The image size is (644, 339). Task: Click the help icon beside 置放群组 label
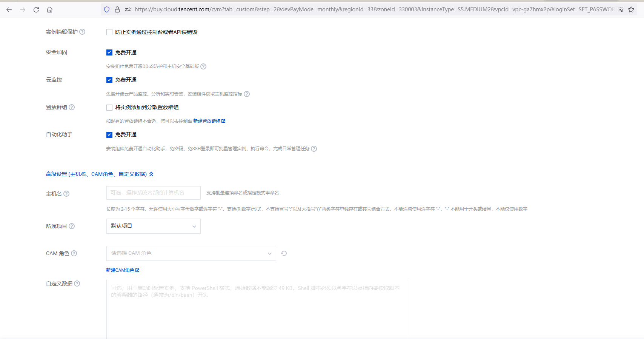[72, 107]
